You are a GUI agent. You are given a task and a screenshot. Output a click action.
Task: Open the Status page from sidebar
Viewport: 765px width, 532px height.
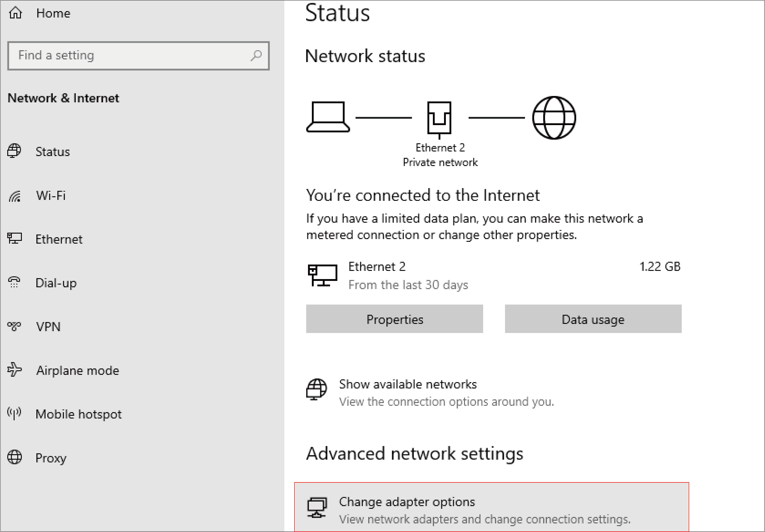[x=53, y=151]
